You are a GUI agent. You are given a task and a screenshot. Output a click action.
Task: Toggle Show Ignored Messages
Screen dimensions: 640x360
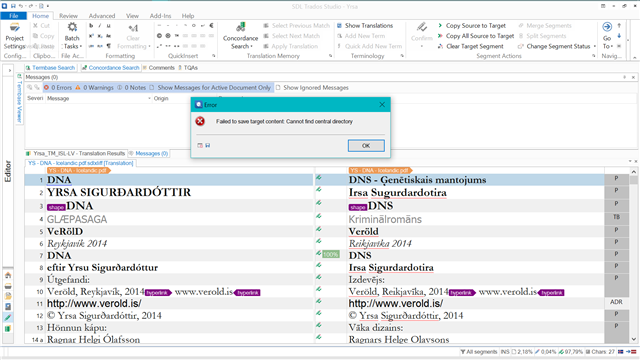pos(312,87)
